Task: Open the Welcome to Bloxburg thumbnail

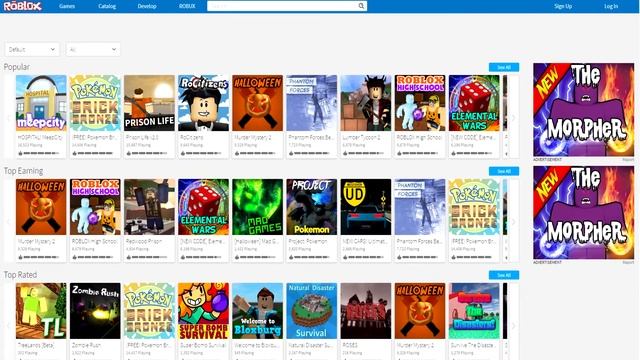Action: point(258,311)
